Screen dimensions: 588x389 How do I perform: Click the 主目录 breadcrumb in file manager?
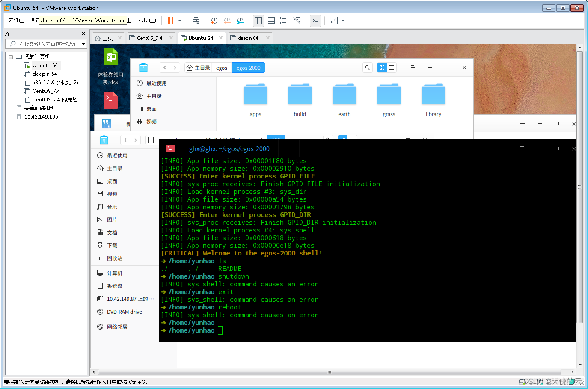click(198, 68)
